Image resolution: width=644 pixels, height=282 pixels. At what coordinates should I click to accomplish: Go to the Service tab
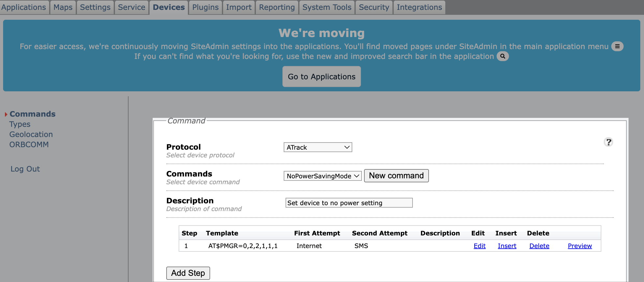(132, 7)
